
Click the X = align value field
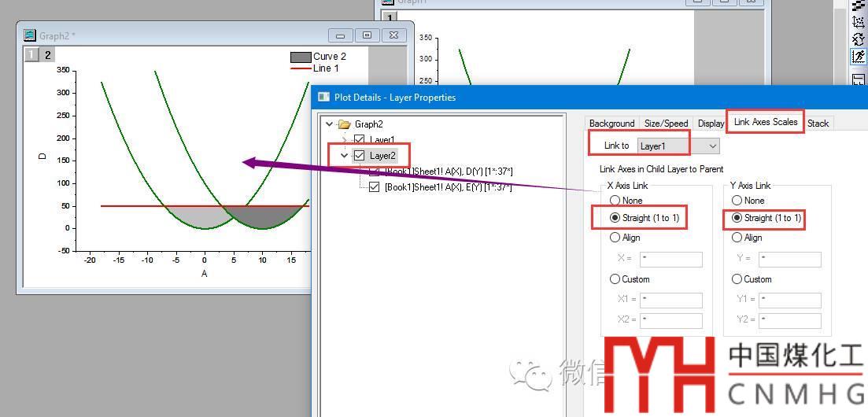point(671,259)
